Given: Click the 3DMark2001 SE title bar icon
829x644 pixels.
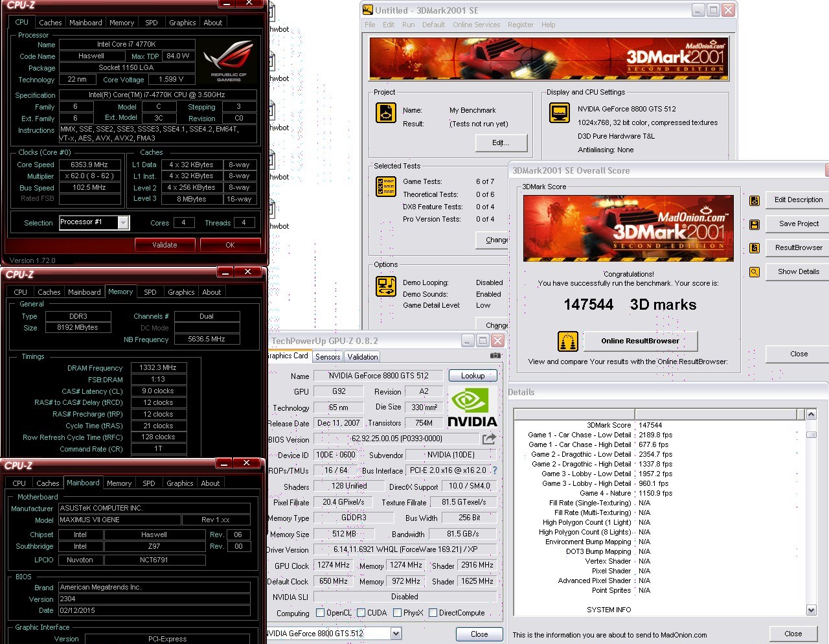Looking at the screenshot, I should point(368,10).
